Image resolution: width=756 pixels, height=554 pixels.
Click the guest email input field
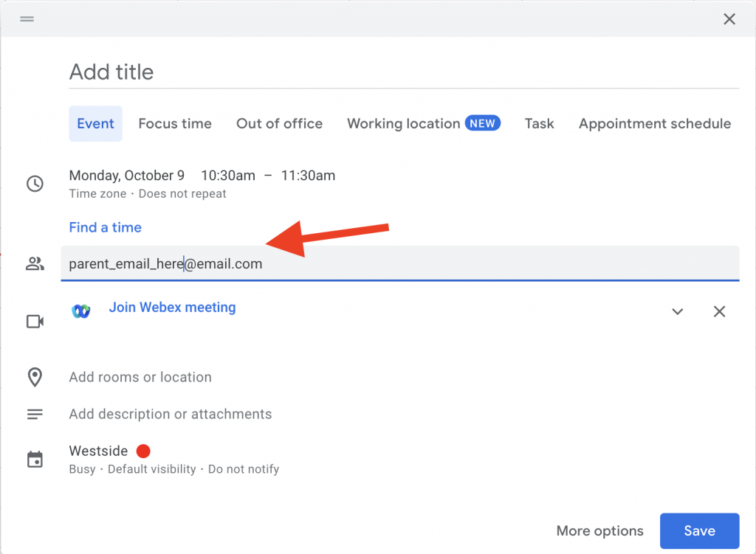(x=399, y=263)
